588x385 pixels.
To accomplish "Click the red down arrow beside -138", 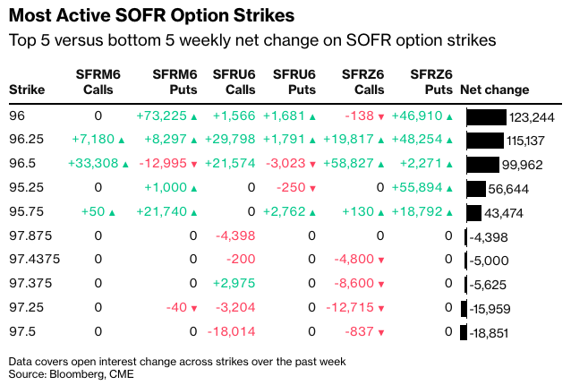I will [381, 117].
